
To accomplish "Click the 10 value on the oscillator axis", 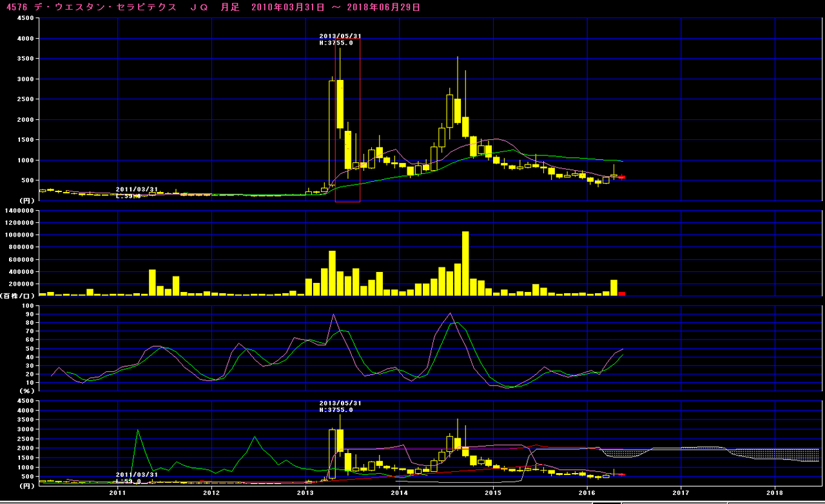I will 30,382.
